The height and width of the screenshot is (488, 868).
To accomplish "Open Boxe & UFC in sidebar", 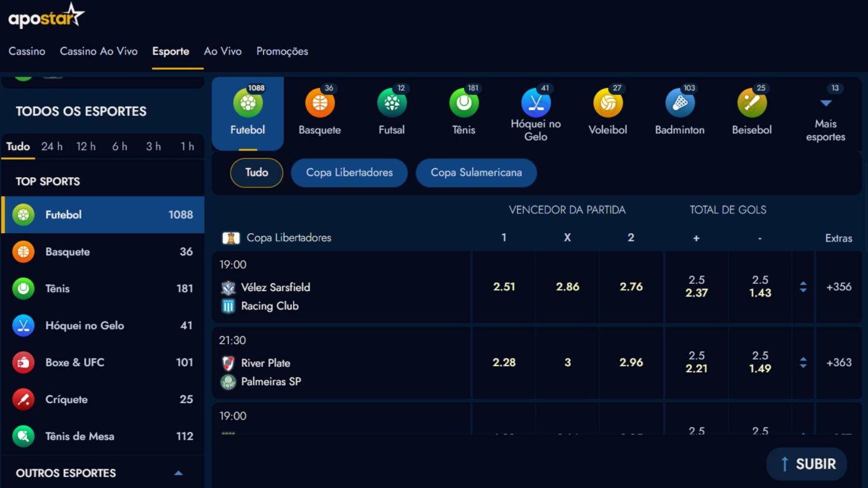I will tap(75, 362).
